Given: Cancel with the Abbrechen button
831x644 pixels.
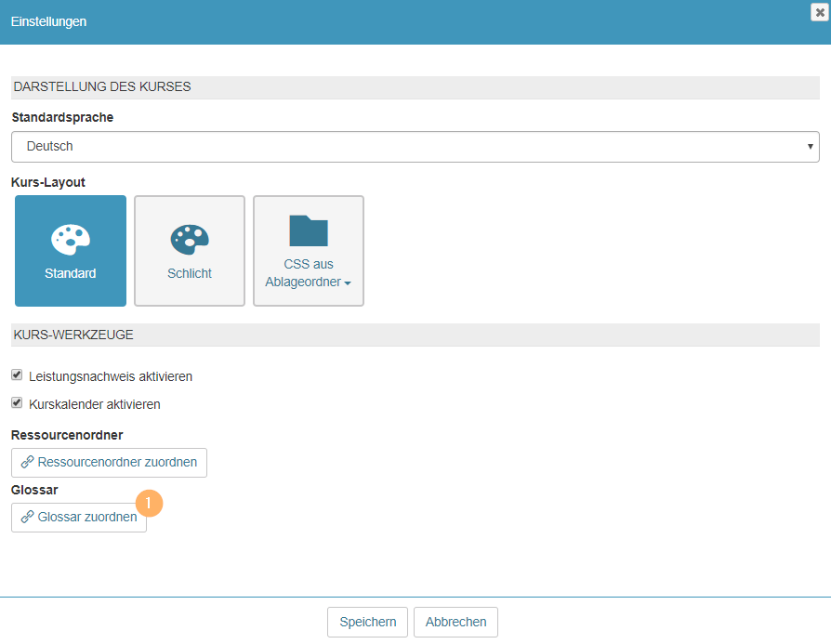Looking at the screenshot, I should (455, 623).
